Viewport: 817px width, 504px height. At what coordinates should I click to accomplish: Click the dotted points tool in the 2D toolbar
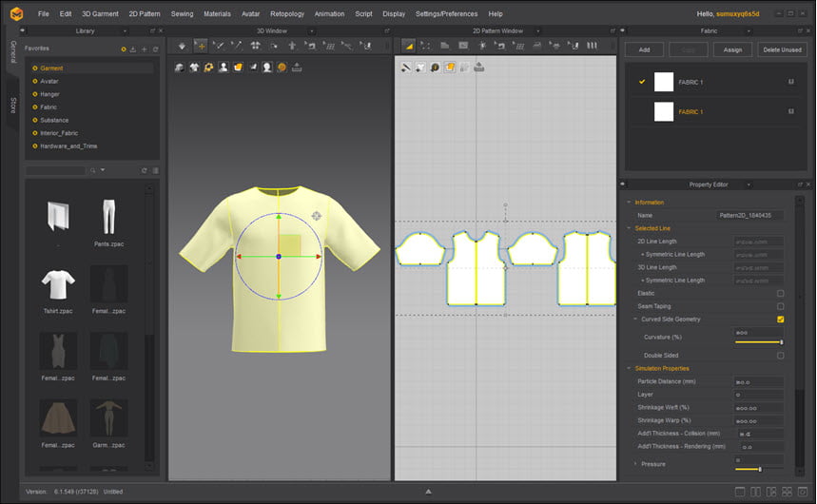coord(426,46)
